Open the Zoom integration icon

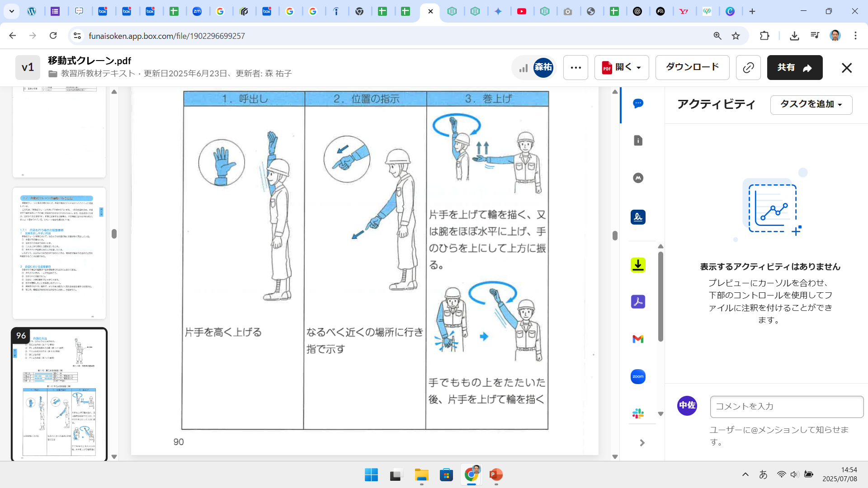(x=638, y=376)
